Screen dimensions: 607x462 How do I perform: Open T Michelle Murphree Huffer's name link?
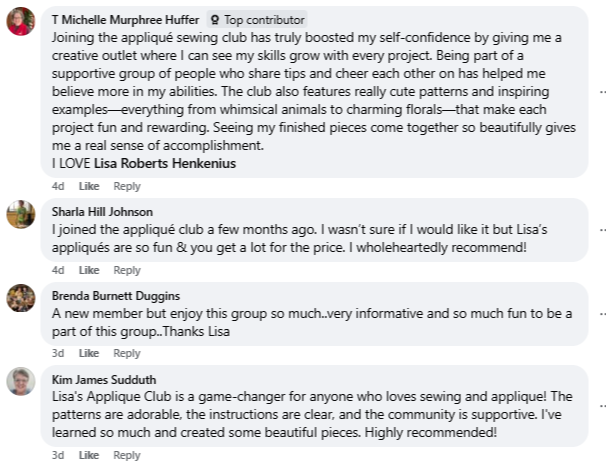coord(125,20)
